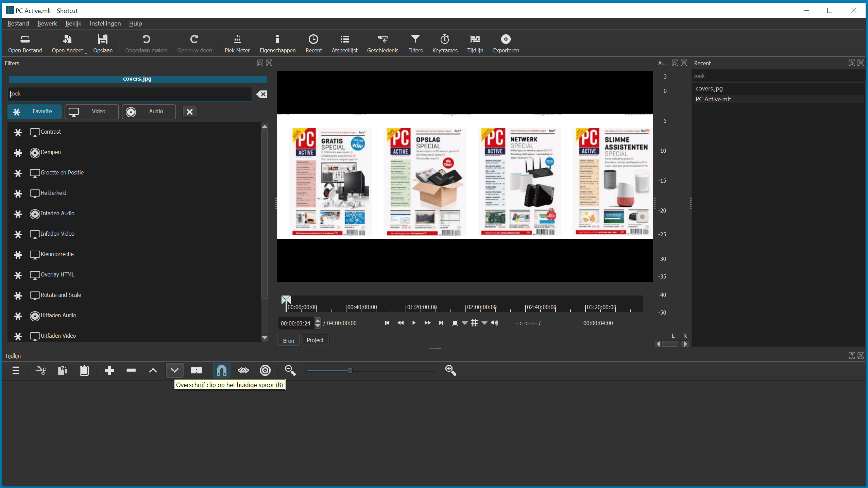
Task: Toggle the player grid overlay icon
Action: coord(475,323)
